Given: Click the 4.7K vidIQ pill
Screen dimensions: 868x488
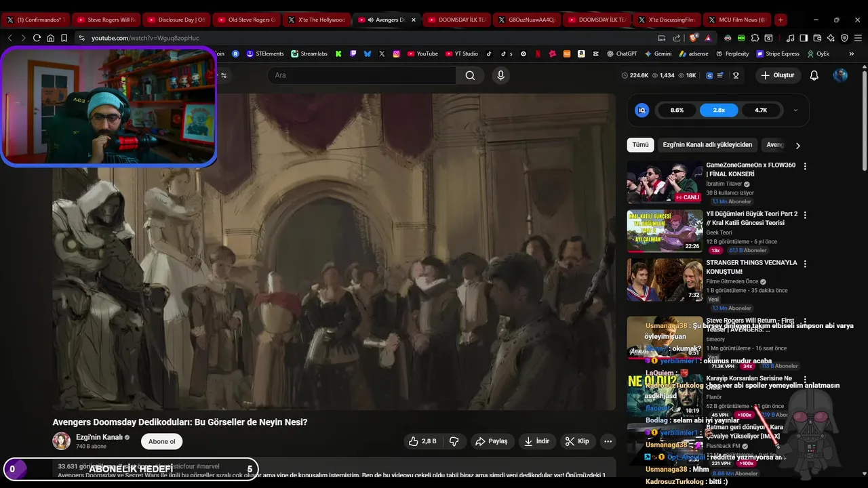Looking at the screenshot, I should 761,110.
